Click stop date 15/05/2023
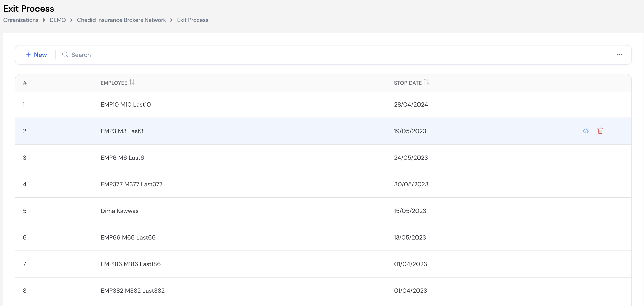Viewport: 644px width, 306px height. pos(410,211)
